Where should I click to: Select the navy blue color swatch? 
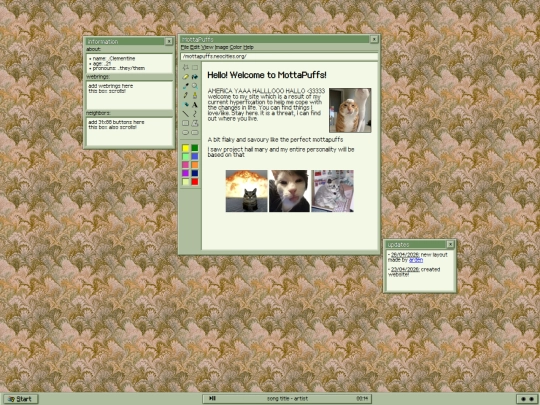195,173
